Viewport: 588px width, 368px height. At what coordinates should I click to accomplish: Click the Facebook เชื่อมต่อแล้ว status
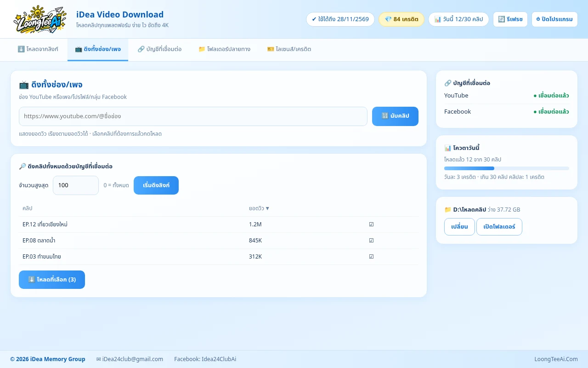(x=551, y=112)
